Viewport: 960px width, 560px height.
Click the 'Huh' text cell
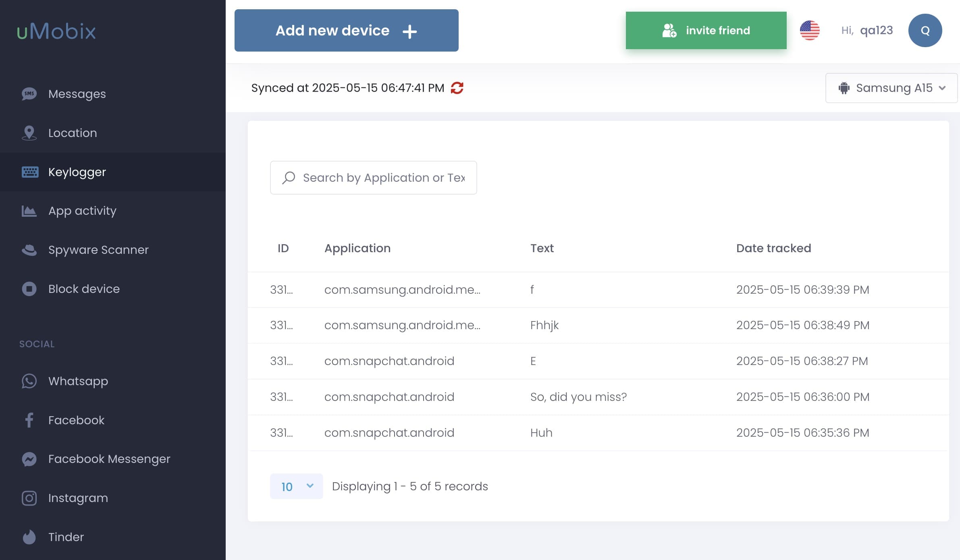[x=541, y=433]
